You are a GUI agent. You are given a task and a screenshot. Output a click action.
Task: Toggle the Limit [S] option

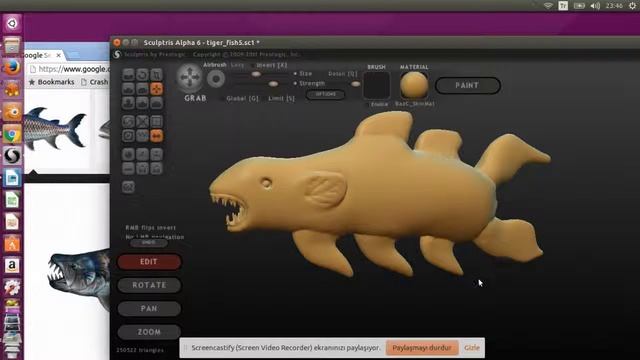coord(281,98)
